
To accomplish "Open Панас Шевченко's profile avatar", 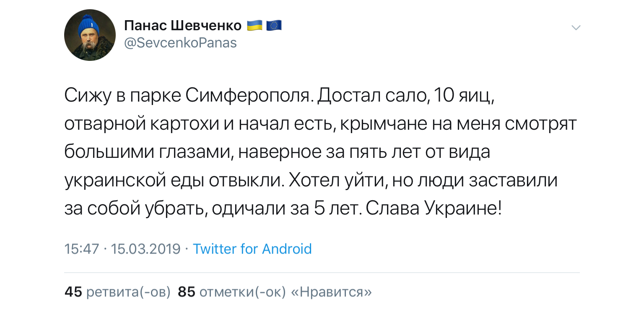I will pos(90,35).
